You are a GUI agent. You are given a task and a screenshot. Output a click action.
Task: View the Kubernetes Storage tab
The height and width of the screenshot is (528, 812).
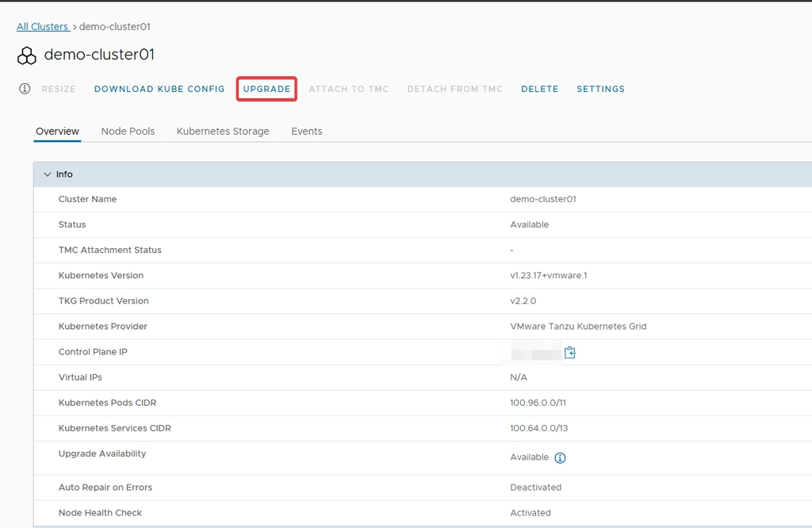coord(223,132)
